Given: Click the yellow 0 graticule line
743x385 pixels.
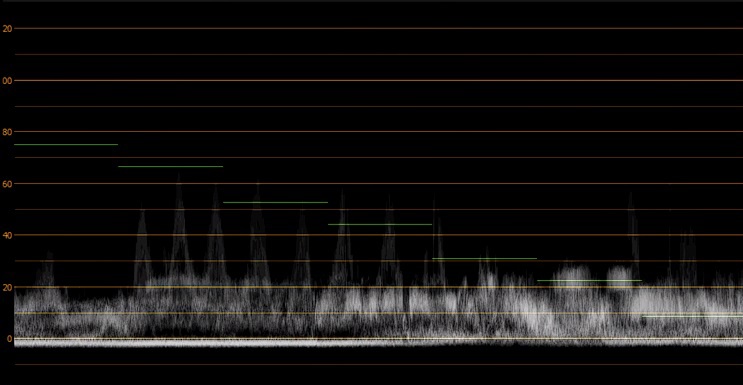Looking at the screenshot, I should tap(379, 339).
